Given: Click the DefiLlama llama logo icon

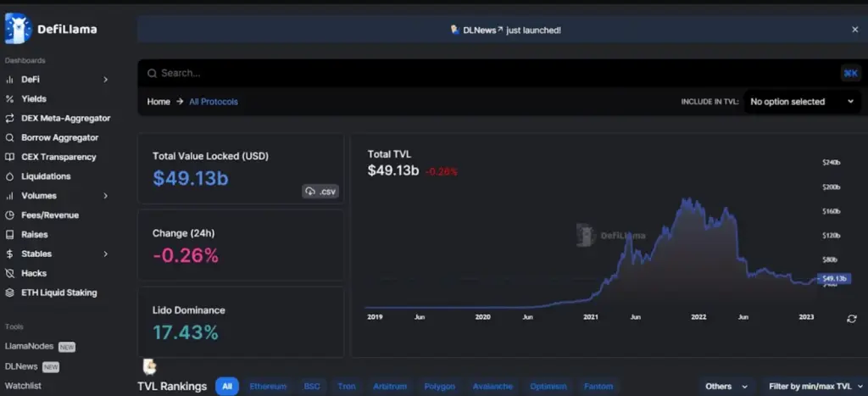Looking at the screenshot, I should coord(19,28).
